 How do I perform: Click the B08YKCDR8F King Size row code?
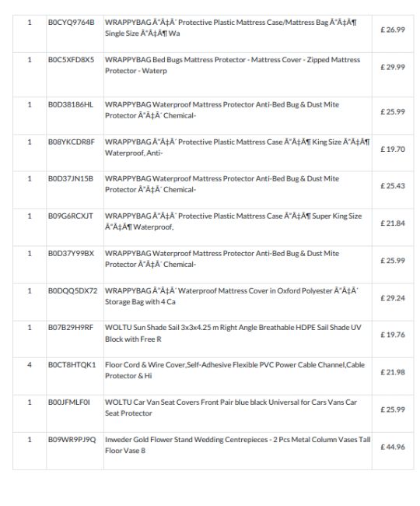pos(72,142)
